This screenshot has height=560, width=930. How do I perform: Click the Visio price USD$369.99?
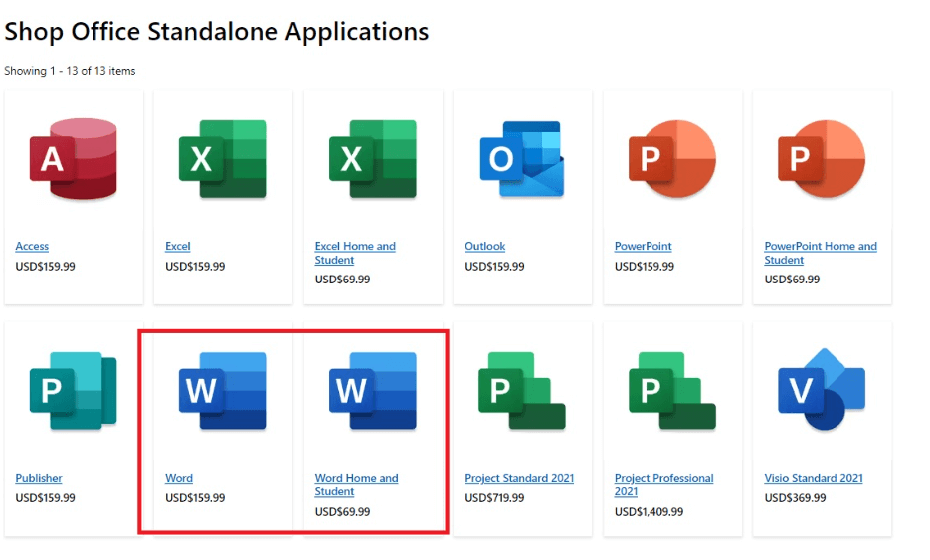tap(795, 498)
